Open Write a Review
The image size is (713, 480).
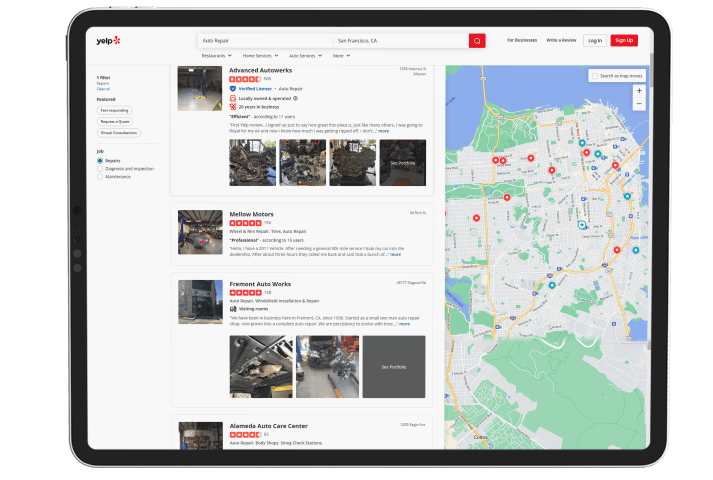point(561,40)
